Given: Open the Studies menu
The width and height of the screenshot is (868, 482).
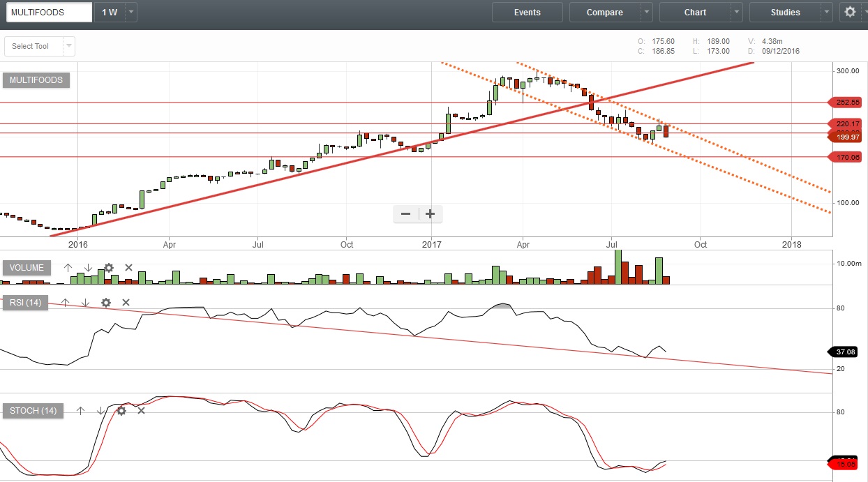Looking at the screenshot, I should pyautogui.click(x=785, y=13).
